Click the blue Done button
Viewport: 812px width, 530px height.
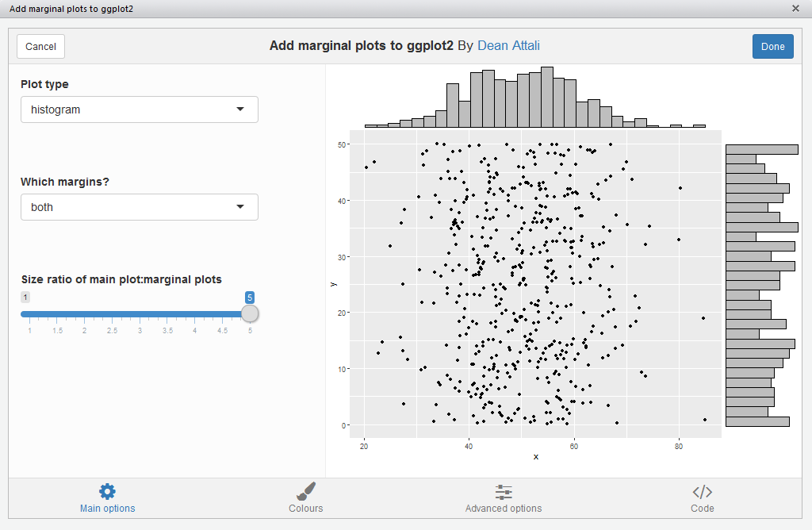click(x=772, y=46)
